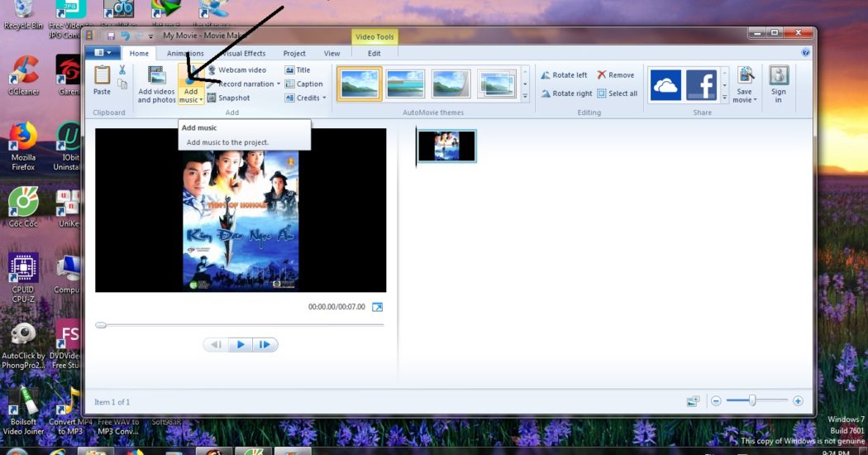Select second AutoMovie theme thumbnail

coord(405,84)
